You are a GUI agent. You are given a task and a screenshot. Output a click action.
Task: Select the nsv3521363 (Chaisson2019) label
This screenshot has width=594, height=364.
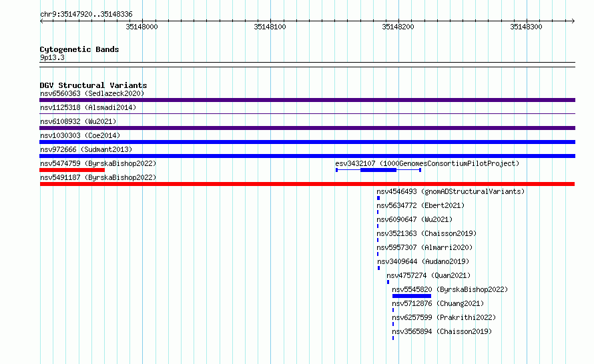pos(426,233)
